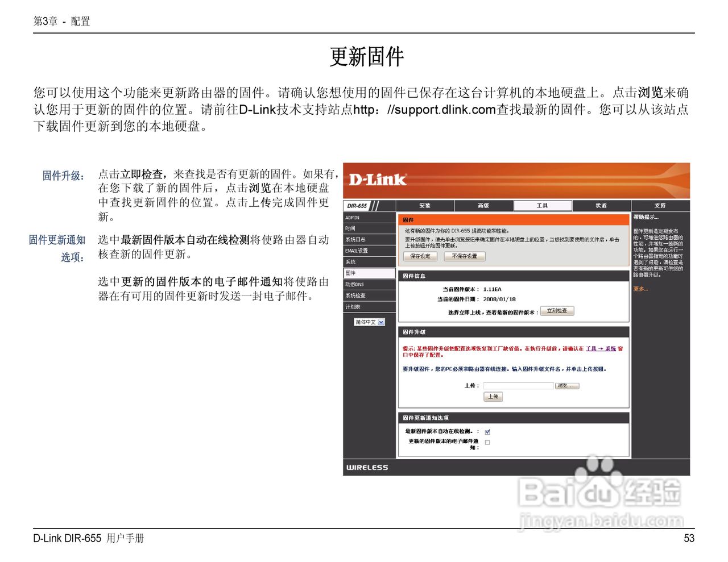This screenshot has height=562, width=728.
Task: Open 时间 in the sidebar
Action: [x=369, y=228]
